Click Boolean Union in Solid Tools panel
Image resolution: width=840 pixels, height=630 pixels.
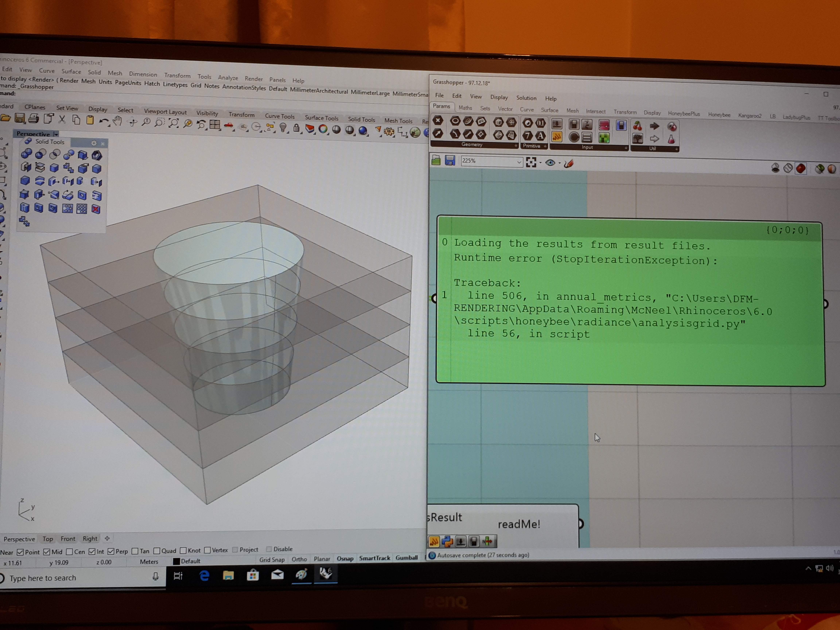click(x=26, y=154)
